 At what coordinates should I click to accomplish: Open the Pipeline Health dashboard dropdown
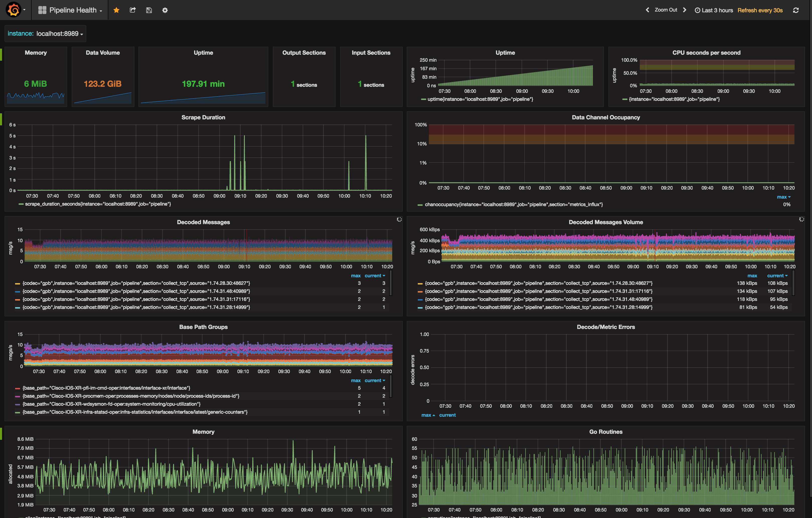coord(72,10)
